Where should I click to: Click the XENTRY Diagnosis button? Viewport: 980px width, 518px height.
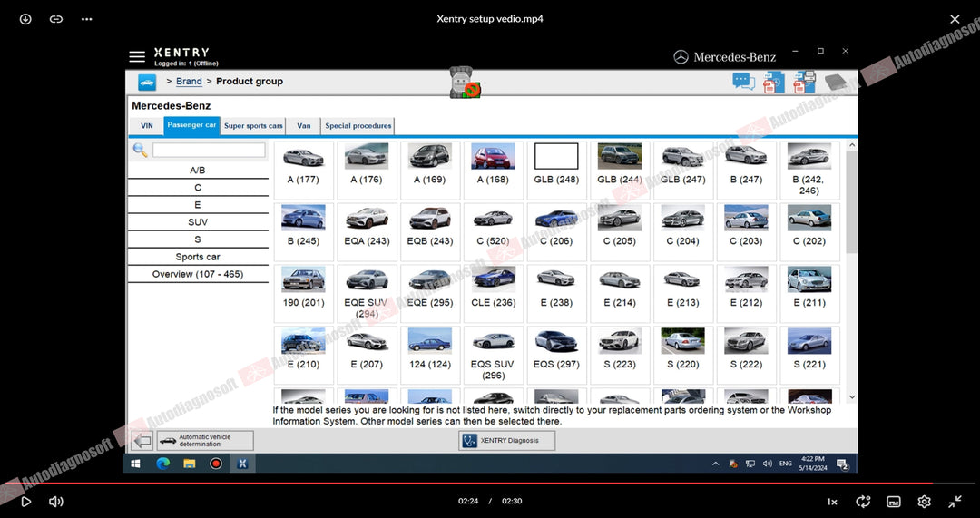(507, 441)
